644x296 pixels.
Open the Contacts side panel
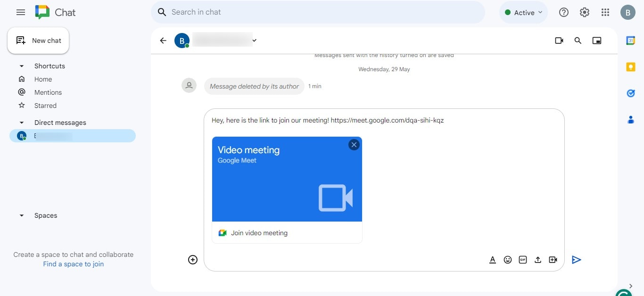[631, 120]
